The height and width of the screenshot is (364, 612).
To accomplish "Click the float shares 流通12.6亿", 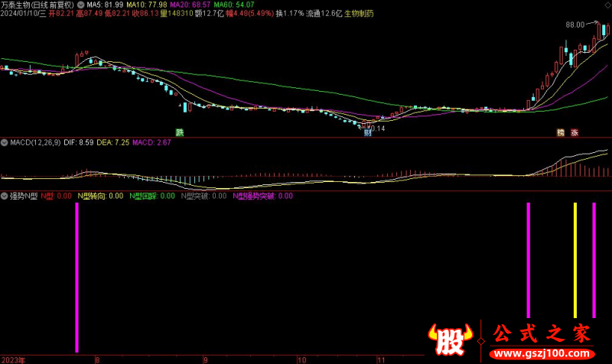I will (324, 14).
